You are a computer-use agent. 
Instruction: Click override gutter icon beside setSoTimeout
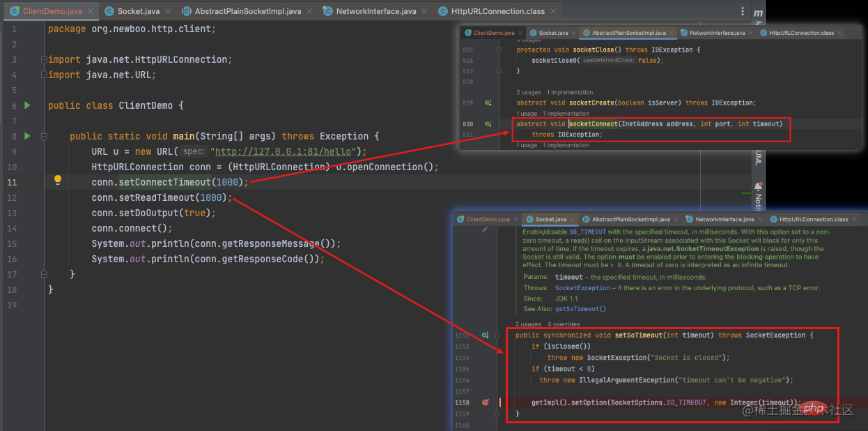486,335
